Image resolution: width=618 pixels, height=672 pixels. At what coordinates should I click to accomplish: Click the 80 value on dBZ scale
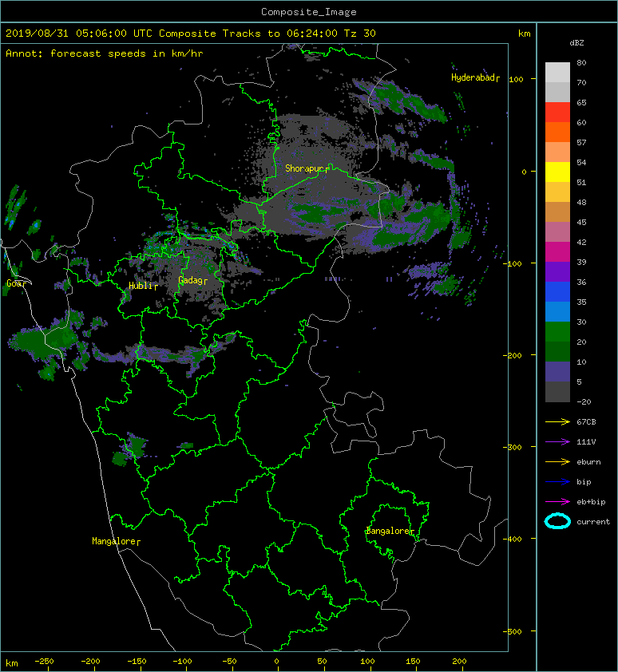click(581, 62)
